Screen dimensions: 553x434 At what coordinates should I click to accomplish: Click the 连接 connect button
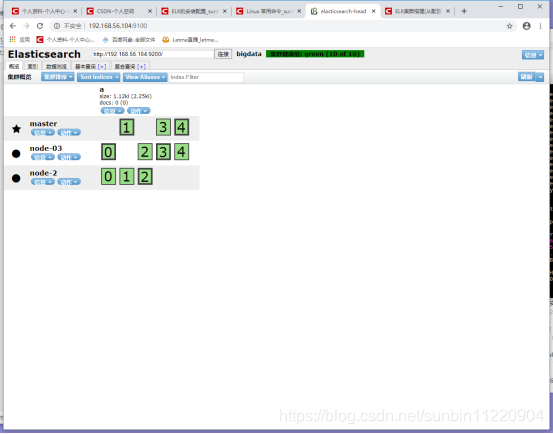(223, 54)
